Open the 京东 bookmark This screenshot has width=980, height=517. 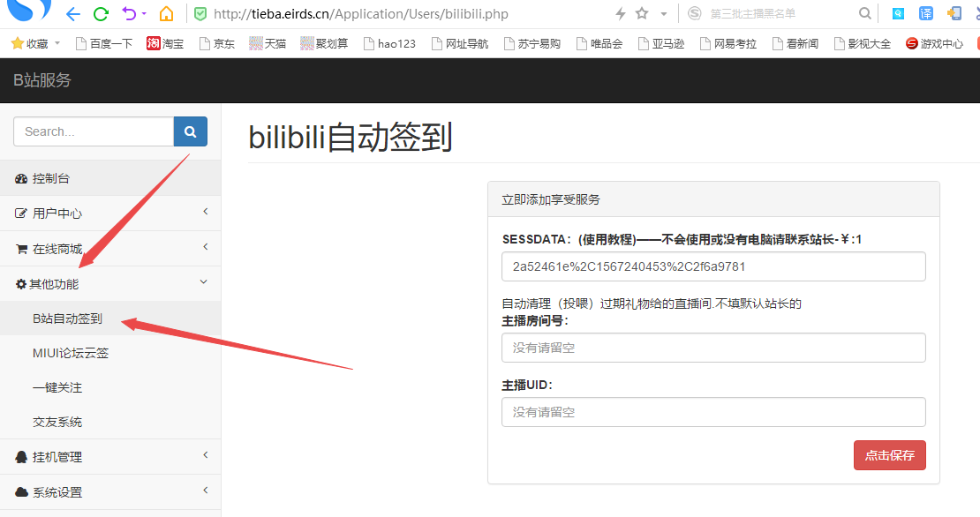coord(217,43)
